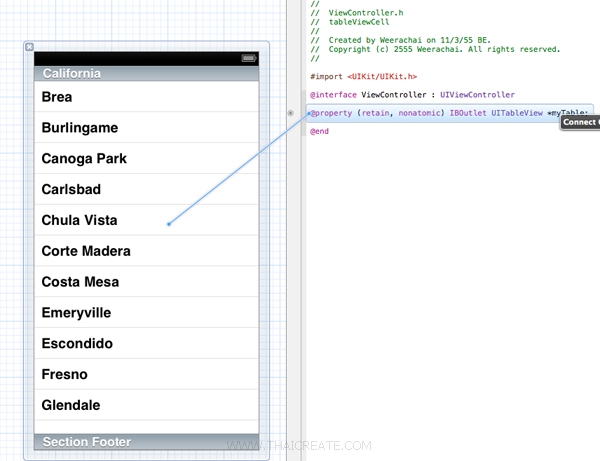Click the #import UIKit/UIKit.h line
Image resolution: width=600 pixels, height=461 pixels.
pos(363,77)
